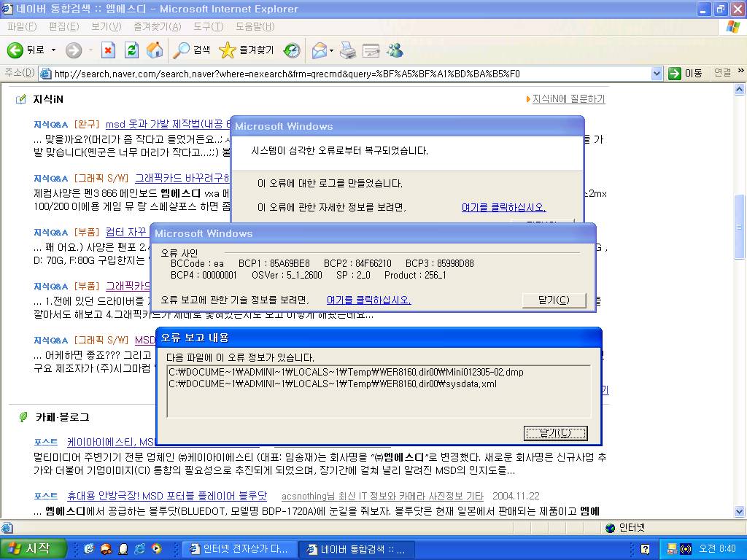747x560 pixels.
Task: Click the vertical scrollbar thumb
Action: 740,227
